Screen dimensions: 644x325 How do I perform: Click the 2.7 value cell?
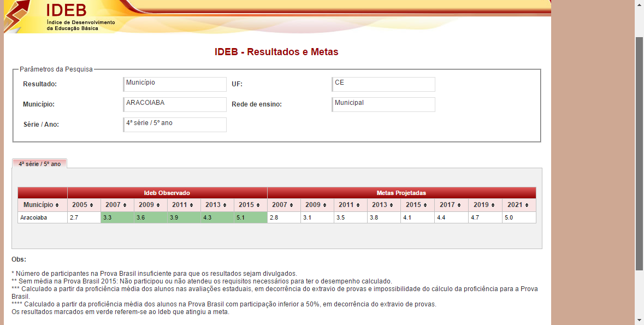84,217
